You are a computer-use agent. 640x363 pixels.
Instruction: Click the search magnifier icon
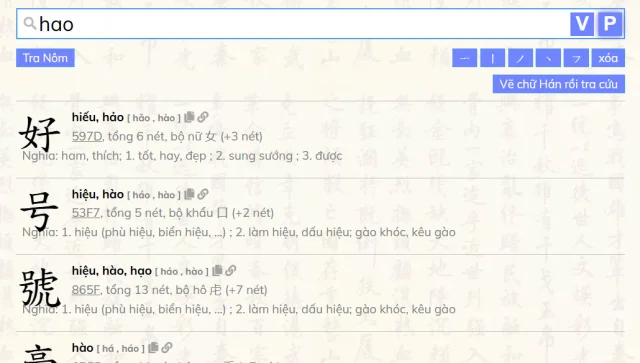coord(30,23)
